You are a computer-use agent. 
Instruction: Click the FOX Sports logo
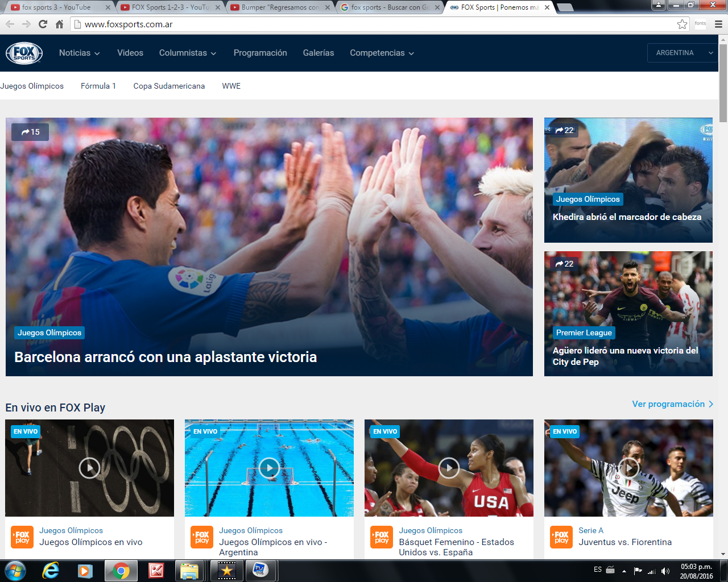(24, 53)
